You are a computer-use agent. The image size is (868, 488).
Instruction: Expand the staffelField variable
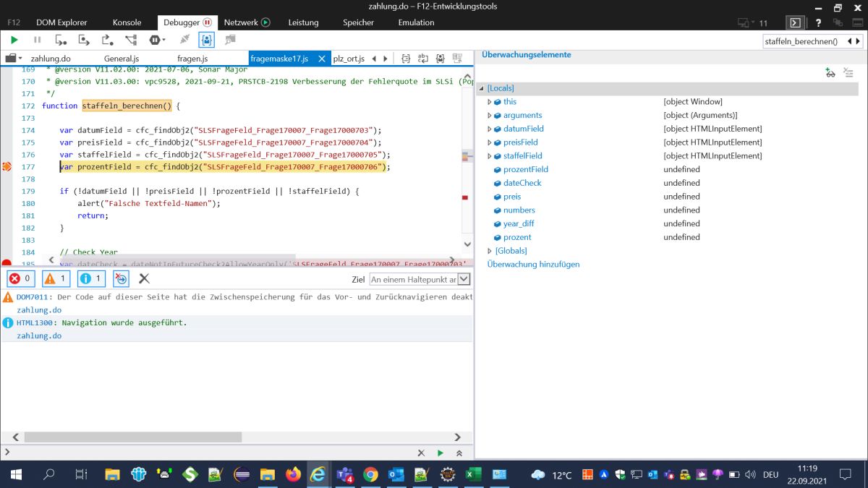490,156
